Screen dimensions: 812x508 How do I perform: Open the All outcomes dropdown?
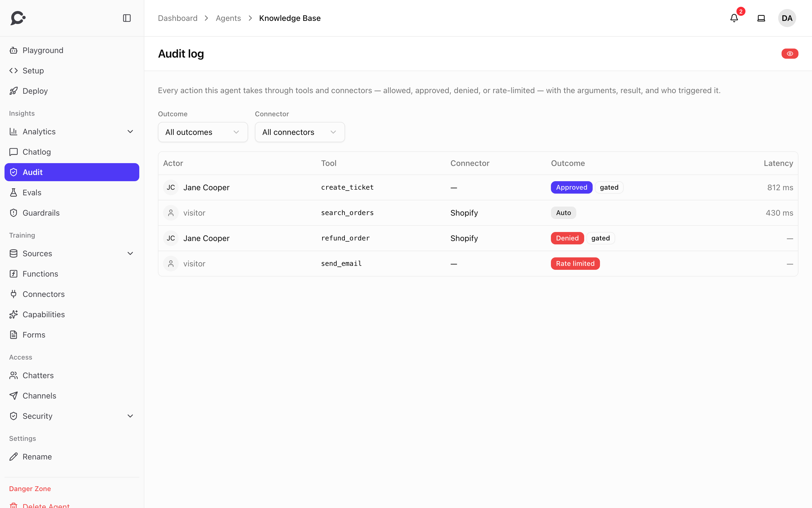coord(203,132)
